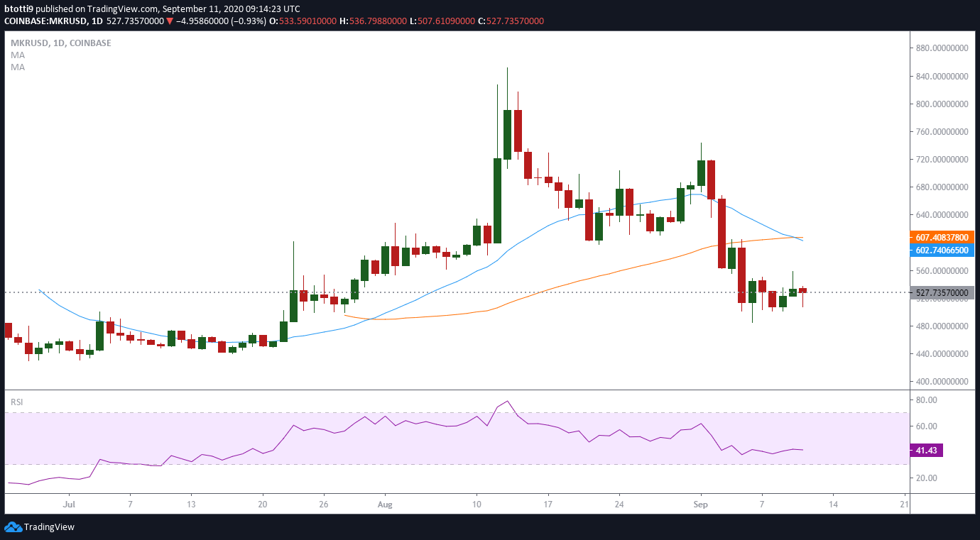980x540 pixels.
Task: Click the TradingView cloud logo icon
Action: pos(13,527)
